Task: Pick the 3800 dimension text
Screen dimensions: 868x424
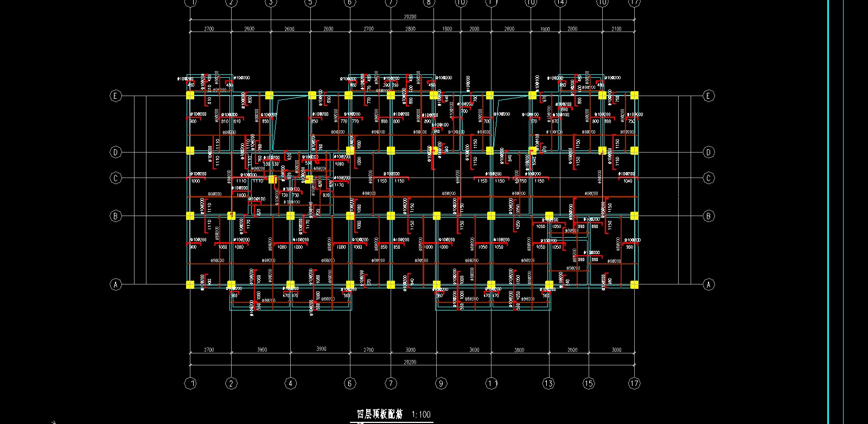Action: (x=519, y=350)
